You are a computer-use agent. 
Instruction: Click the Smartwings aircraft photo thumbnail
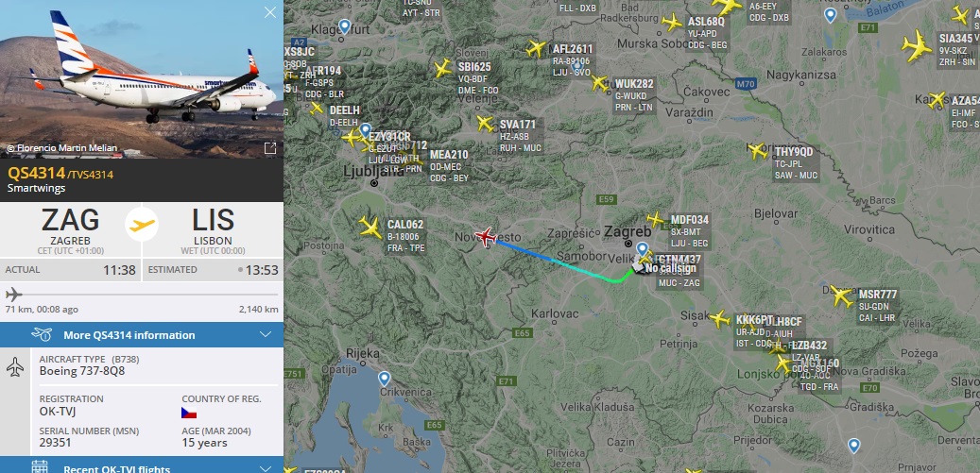pos(142,79)
